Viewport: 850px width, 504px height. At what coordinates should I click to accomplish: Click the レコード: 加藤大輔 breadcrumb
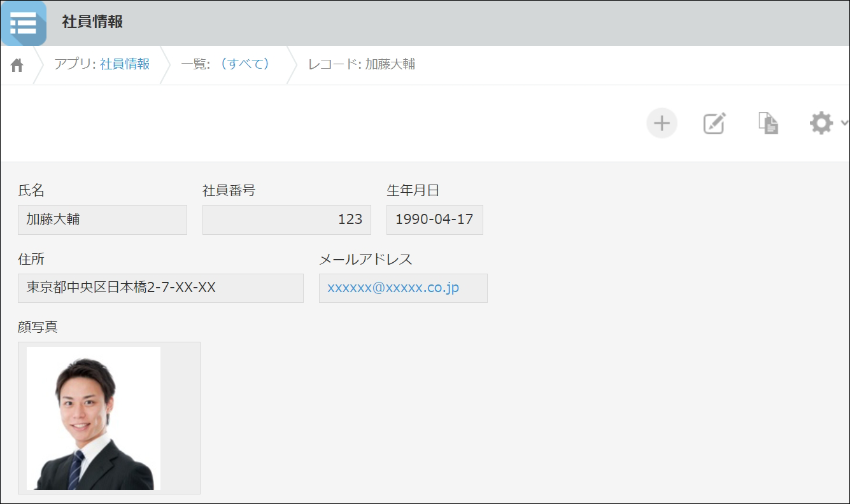point(361,64)
